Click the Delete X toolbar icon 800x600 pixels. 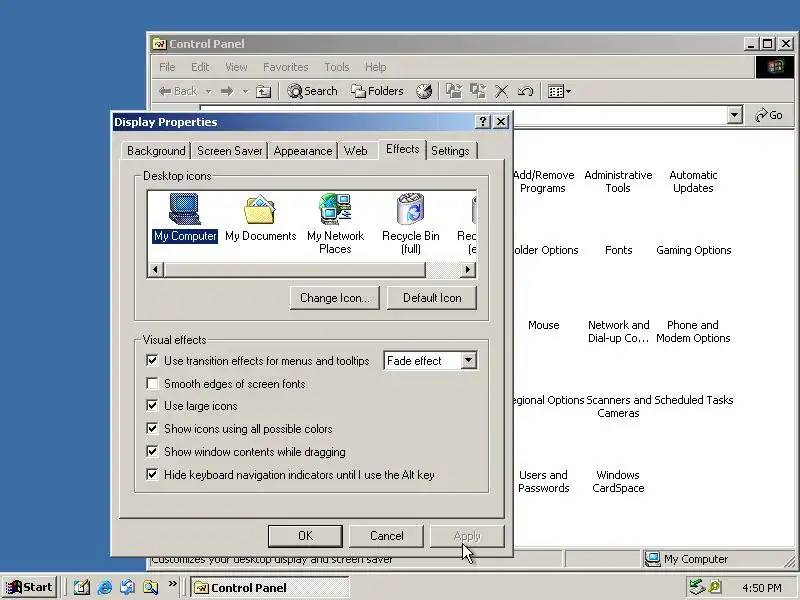(x=502, y=91)
